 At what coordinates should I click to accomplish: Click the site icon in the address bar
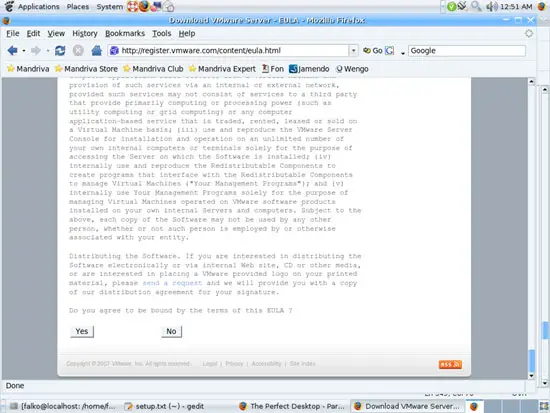coord(114,51)
